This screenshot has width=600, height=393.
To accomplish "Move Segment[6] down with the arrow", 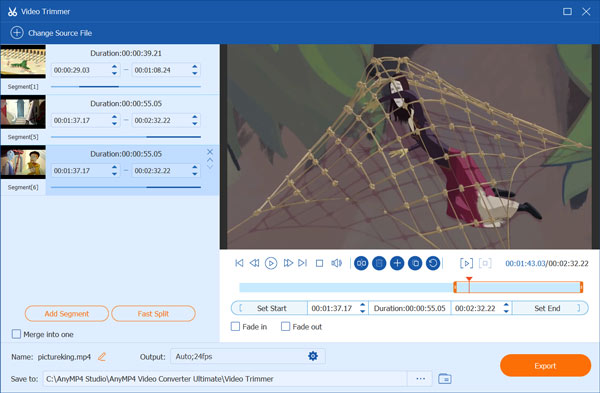I will [x=210, y=167].
